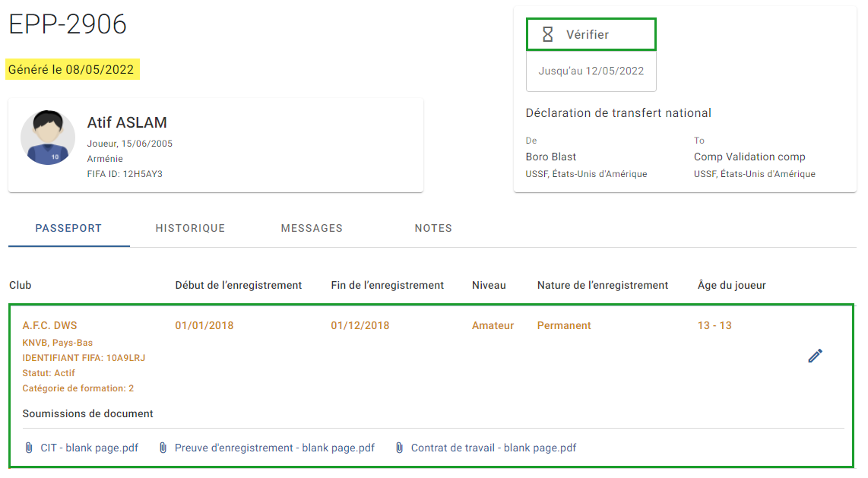This screenshot has width=868, height=478.
Task: Open the Vérifier button
Action: coord(591,34)
